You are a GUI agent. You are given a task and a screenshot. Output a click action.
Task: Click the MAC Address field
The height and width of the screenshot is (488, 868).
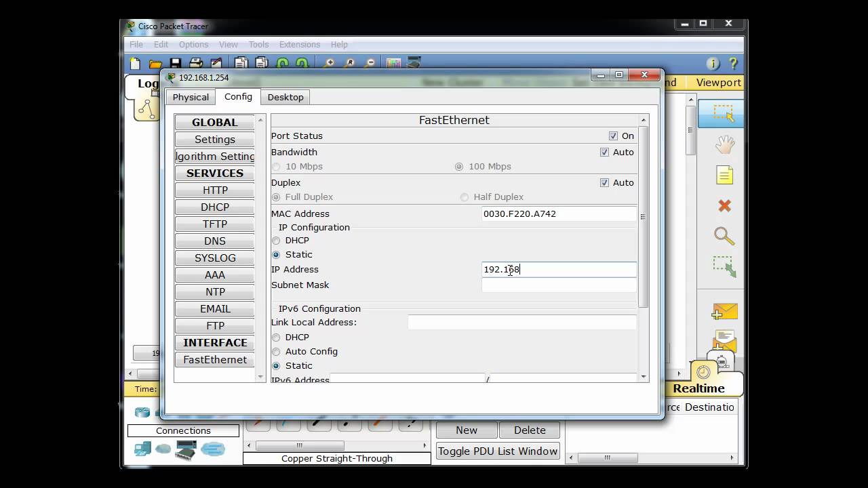pyautogui.click(x=559, y=213)
